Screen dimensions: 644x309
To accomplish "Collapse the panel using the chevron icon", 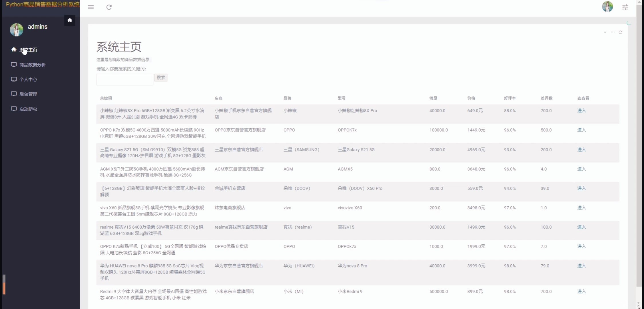I will click(605, 32).
